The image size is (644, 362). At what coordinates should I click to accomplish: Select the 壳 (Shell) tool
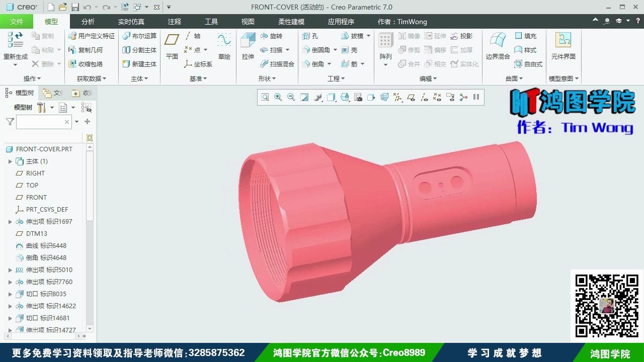coord(349,50)
